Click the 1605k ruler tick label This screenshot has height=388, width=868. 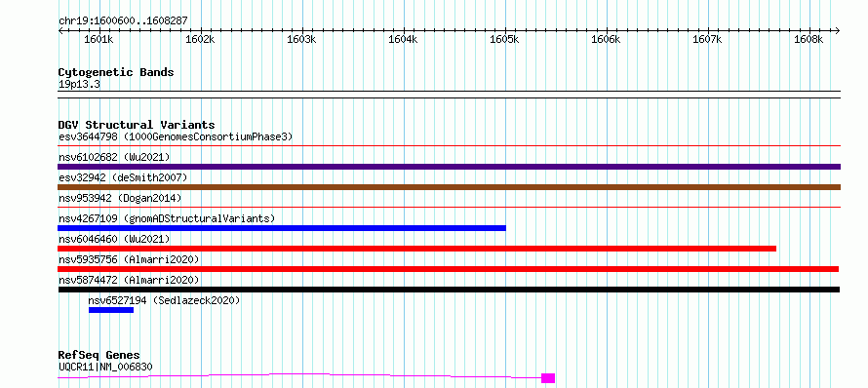click(x=504, y=40)
